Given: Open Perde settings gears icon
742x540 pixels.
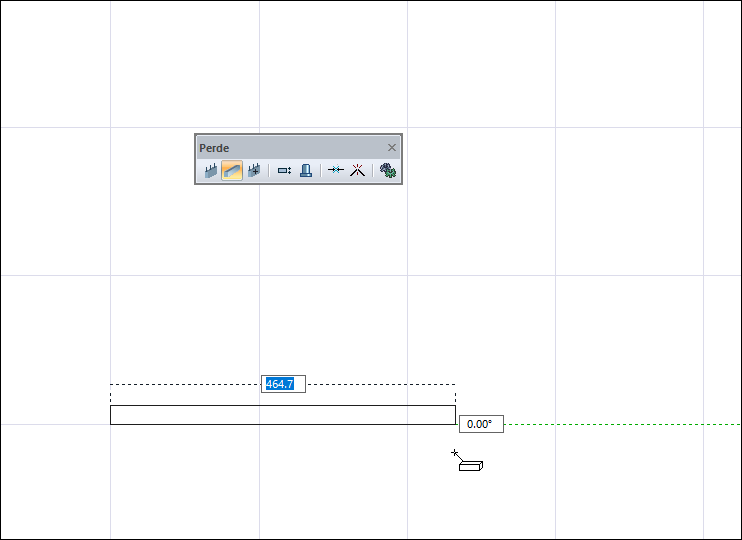Looking at the screenshot, I should click(x=388, y=170).
